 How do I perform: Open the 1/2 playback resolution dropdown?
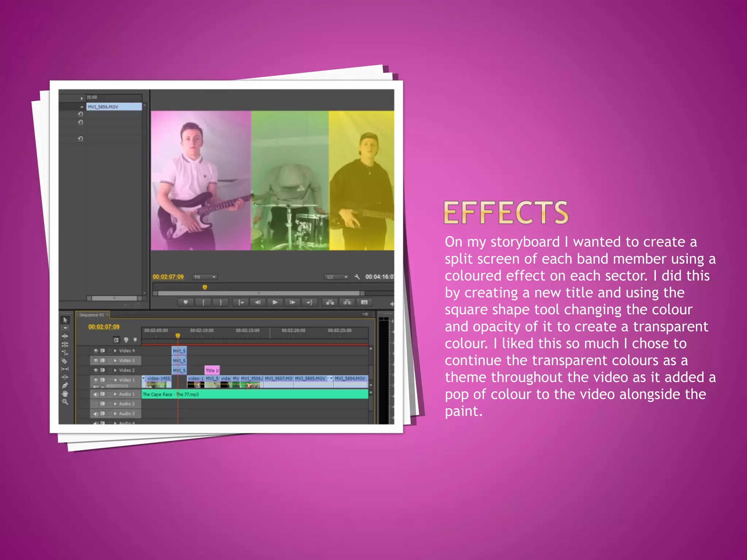(x=337, y=277)
